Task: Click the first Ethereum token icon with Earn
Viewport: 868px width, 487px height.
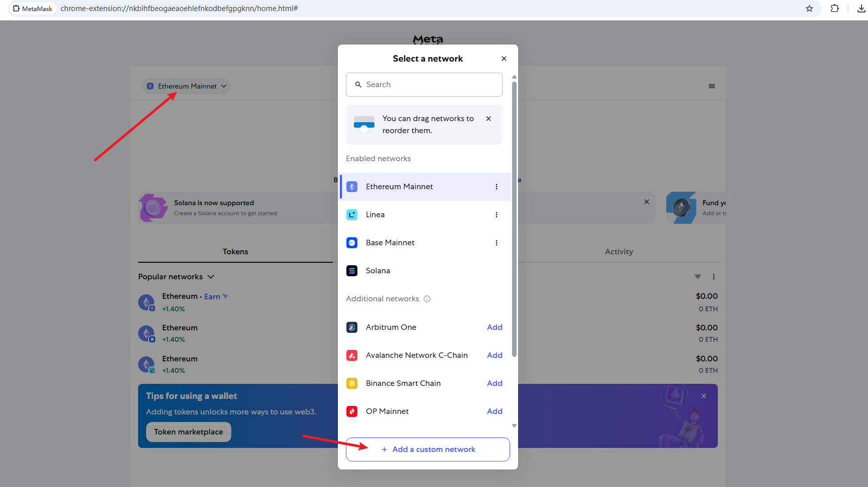Action: 147,302
